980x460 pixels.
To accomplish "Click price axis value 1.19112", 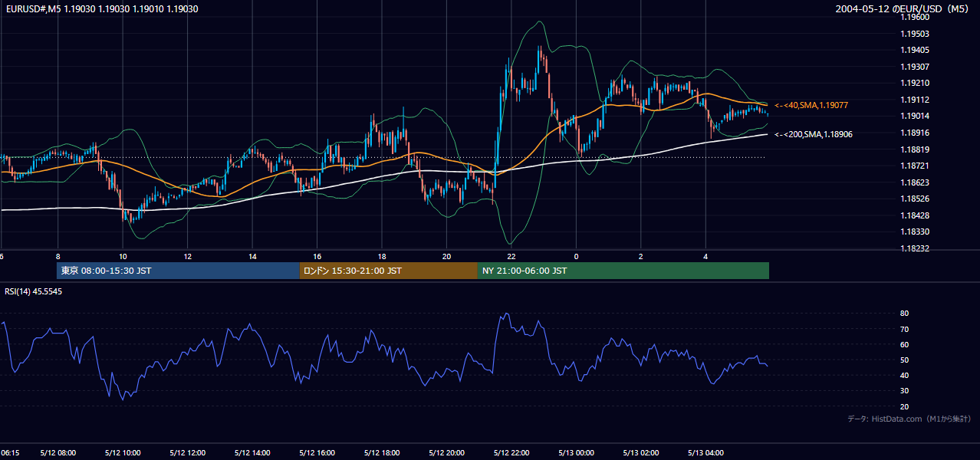I will (x=914, y=100).
